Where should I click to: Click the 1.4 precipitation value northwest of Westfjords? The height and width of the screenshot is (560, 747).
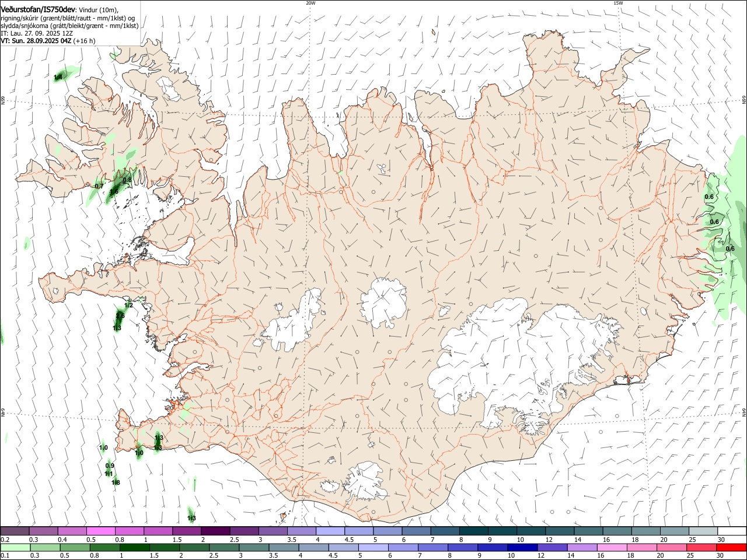[x=58, y=77]
